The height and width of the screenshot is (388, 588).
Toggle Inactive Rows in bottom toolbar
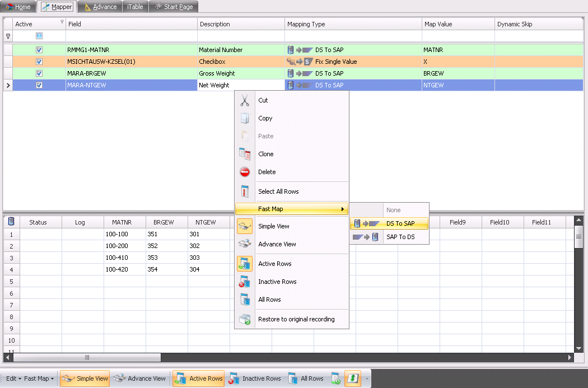255,378
